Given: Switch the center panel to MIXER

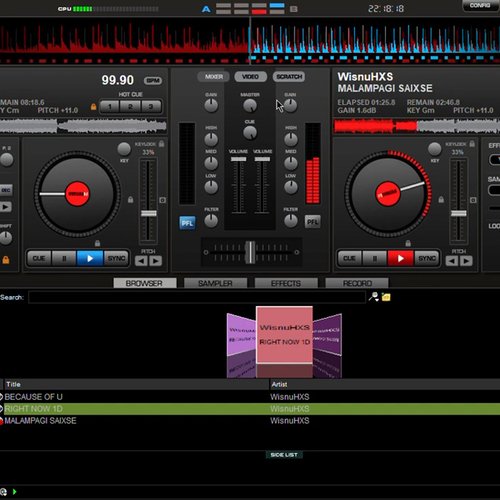Looking at the screenshot, I should [214, 77].
